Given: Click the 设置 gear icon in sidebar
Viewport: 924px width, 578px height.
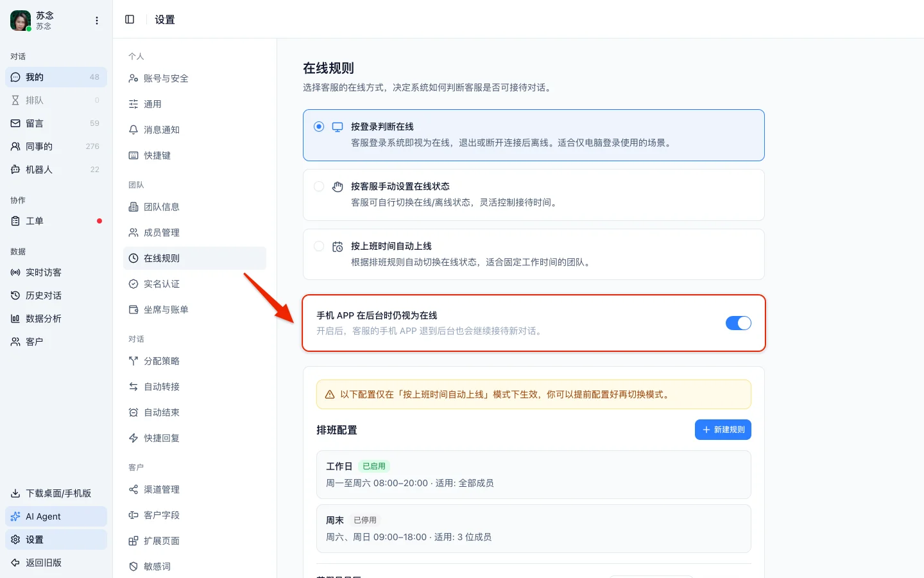Looking at the screenshot, I should coord(15,539).
